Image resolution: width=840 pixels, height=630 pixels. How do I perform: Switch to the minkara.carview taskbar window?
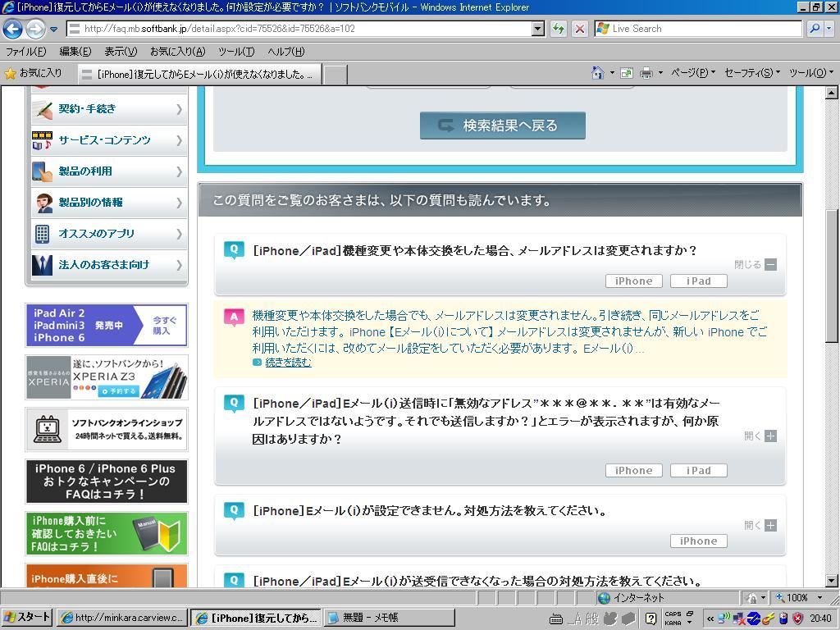click(123, 618)
